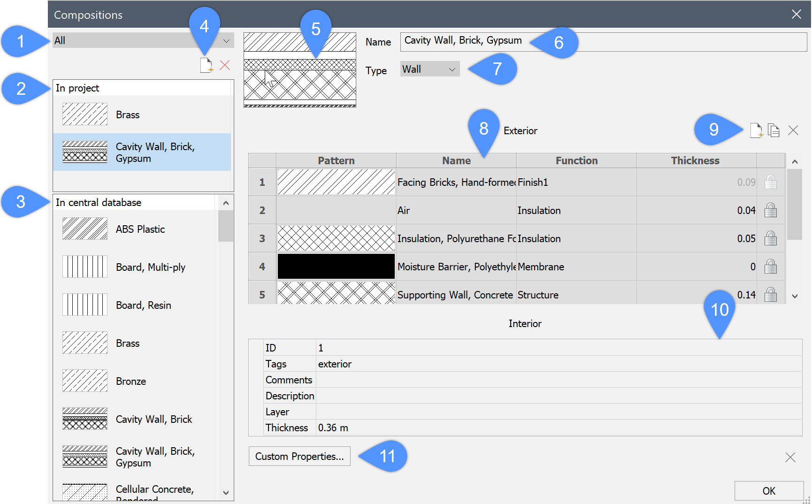Click the X icon beside Custom Properties
812x504 pixels.
click(x=790, y=457)
